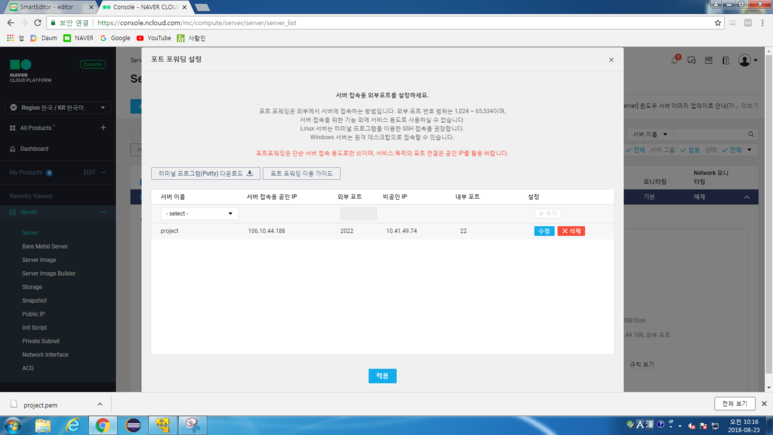Switch to SmartEditor browser tab
Viewport: 773px width, 435px height.
(x=48, y=7)
